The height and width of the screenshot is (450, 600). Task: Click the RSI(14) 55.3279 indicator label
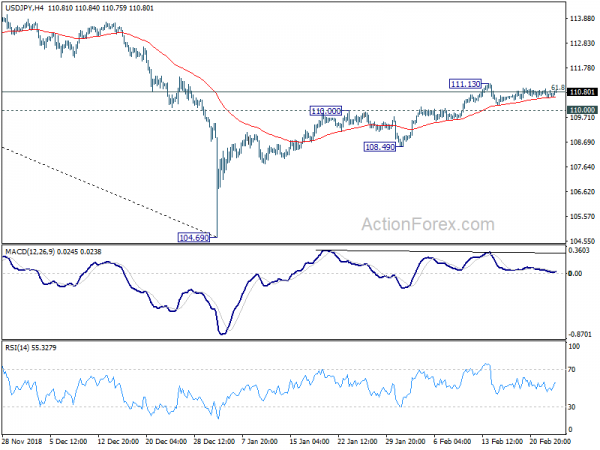pyautogui.click(x=31, y=347)
